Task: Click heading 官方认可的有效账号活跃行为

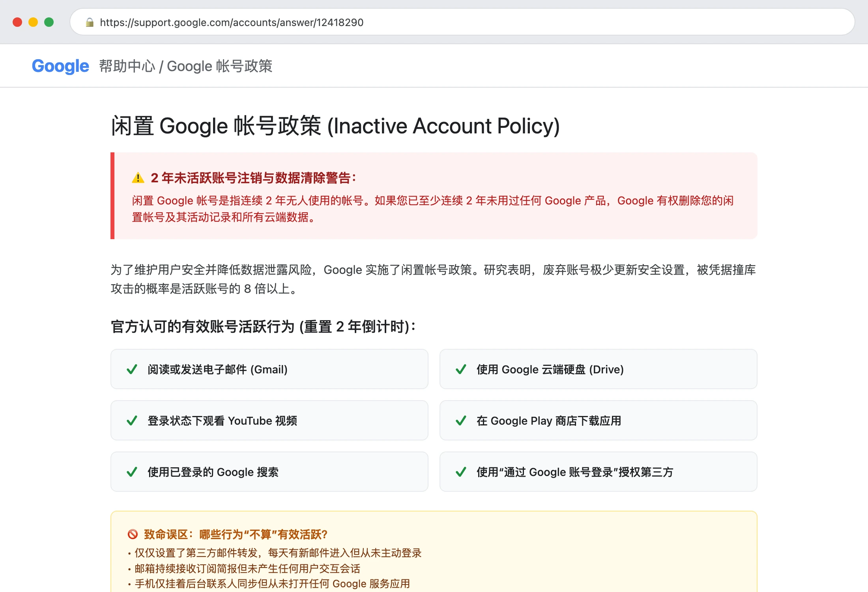Action: coord(263,327)
